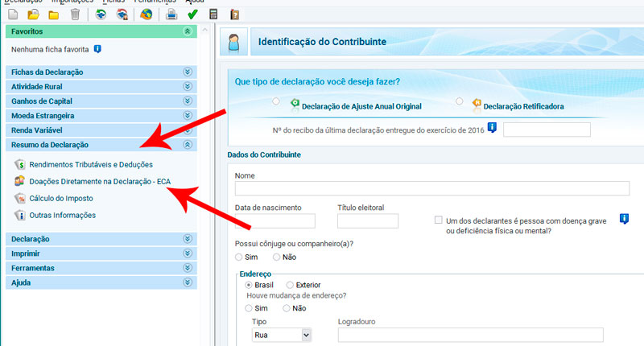Open Doações Diretamente na Declaração - ECA
Screen dimensions: 644x346
point(100,182)
